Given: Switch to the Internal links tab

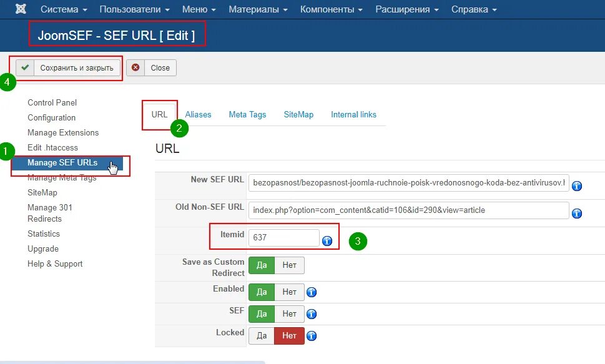Looking at the screenshot, I should pyautogui.click(x=353, y=115).
